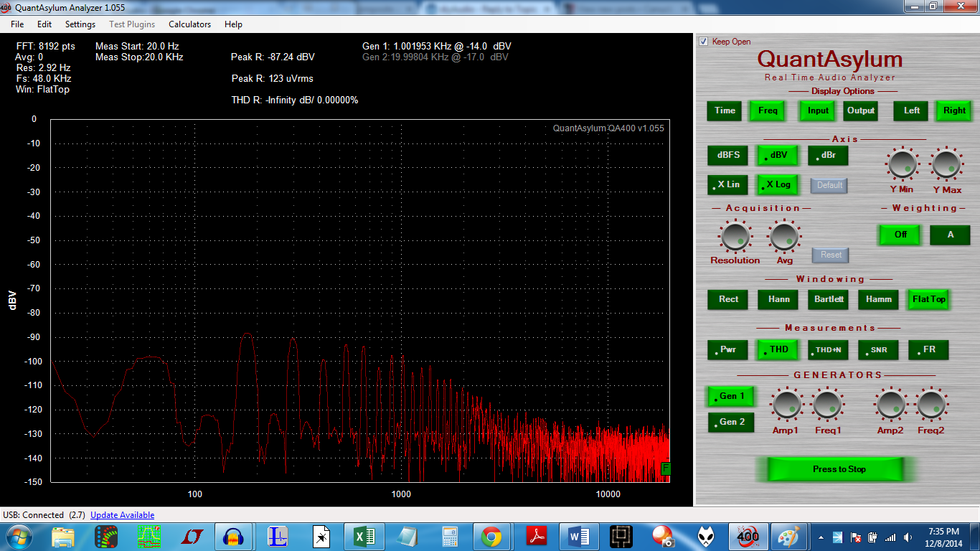This screenshot has width=980, height=551.
Task: Toggle generator Gen 1
Action: pyautogui.click(x=732, y=396)
